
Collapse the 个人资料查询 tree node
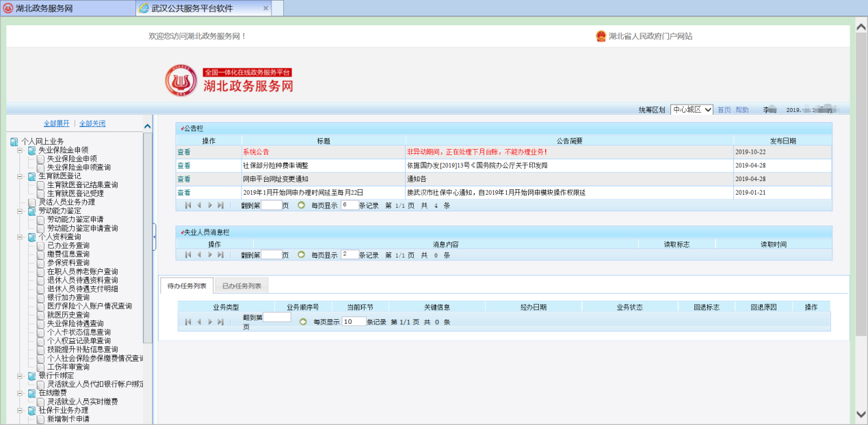point(20,237)
